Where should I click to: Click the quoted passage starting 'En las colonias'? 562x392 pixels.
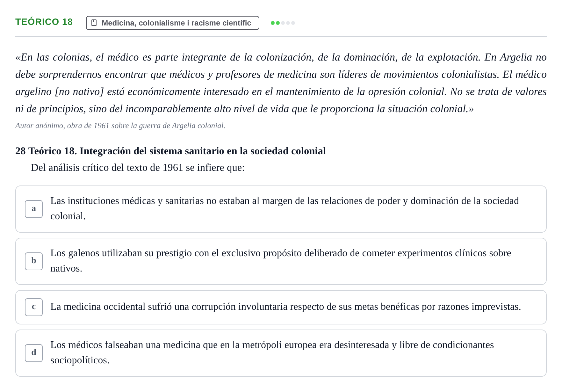281,83
